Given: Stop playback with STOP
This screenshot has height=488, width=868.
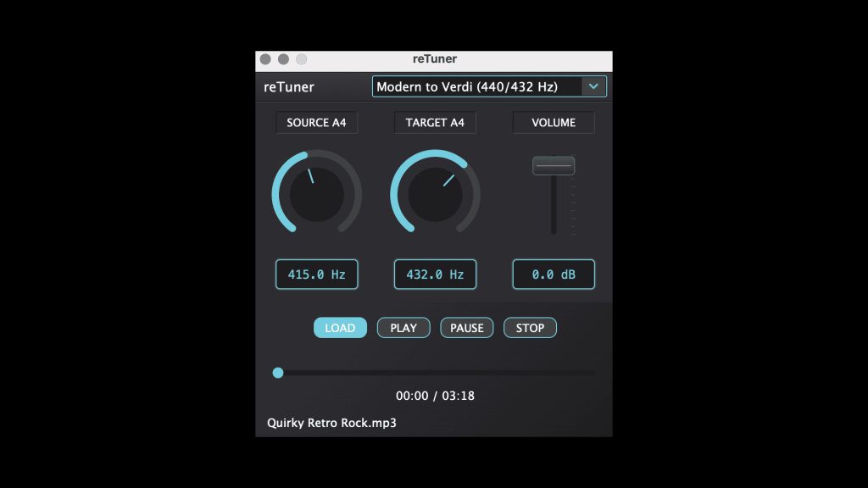Looking at the screenshot, I should 530,327.
